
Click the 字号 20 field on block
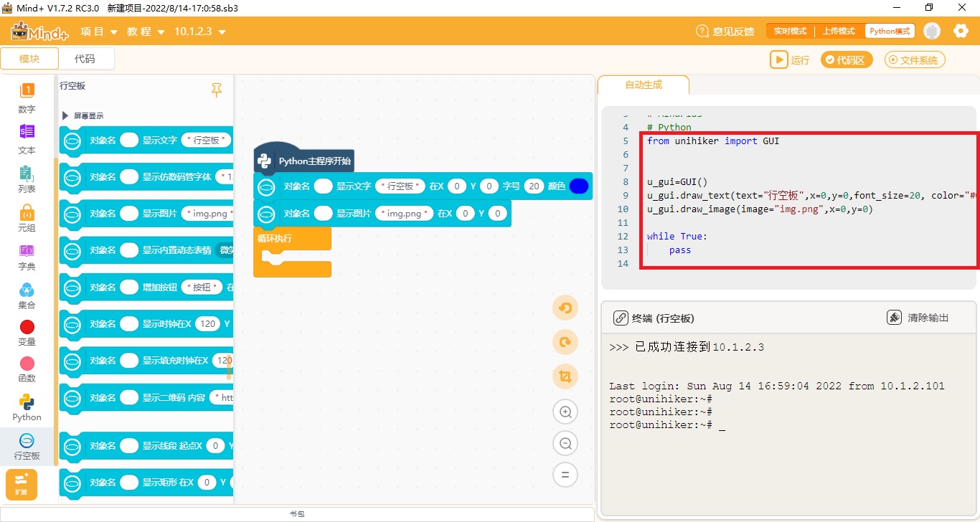pyautogui.click(x=534, y=186)
